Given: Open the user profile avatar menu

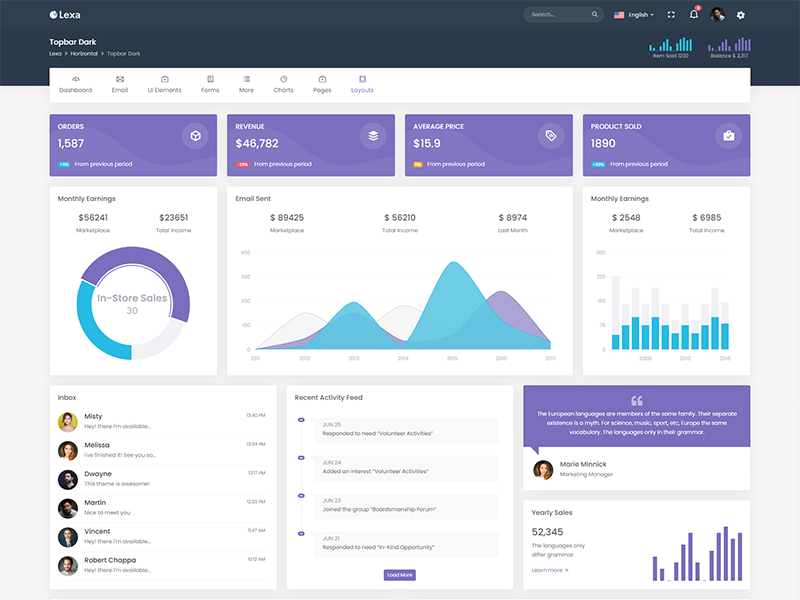Looking at the screenshot, I should [x=717, y=15].
